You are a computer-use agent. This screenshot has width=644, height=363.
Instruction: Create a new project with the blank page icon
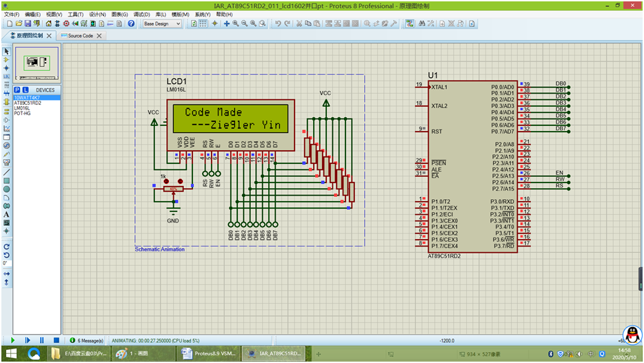pos(10,24)
